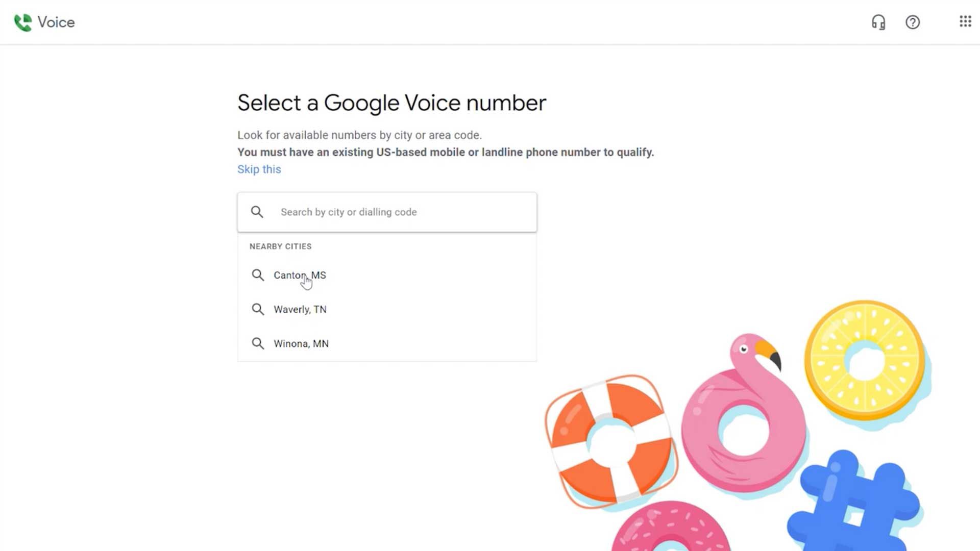The width and height of the screenshot is (980, 551).
Task: Click the Voice title text in the header
Action: tap(56, 22)
